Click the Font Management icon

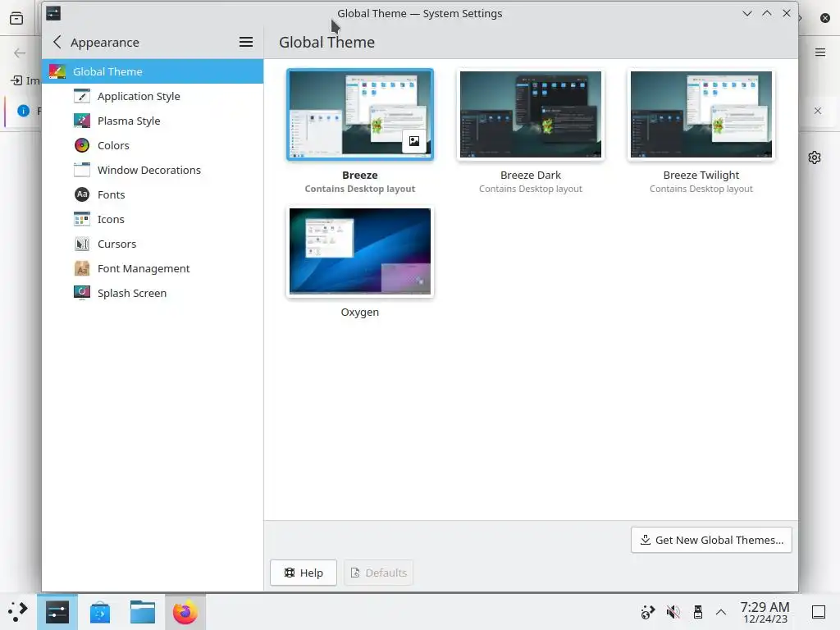point(82,268)
